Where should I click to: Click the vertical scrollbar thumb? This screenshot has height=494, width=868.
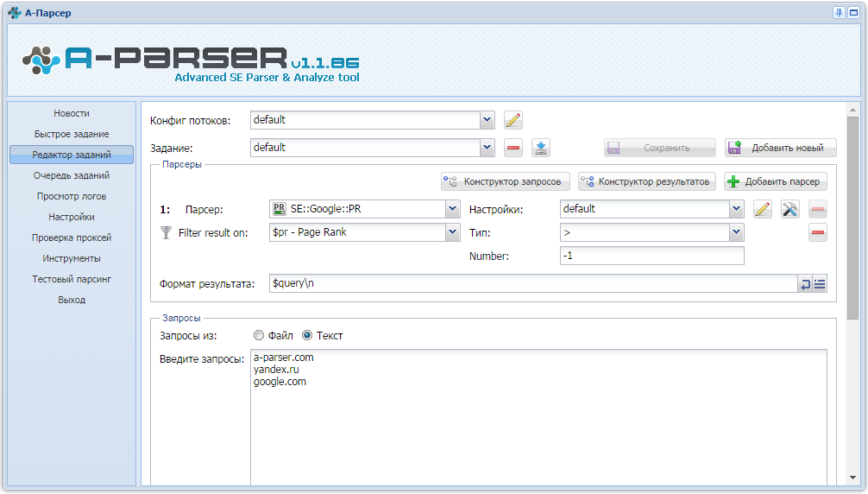coord(852,218)
